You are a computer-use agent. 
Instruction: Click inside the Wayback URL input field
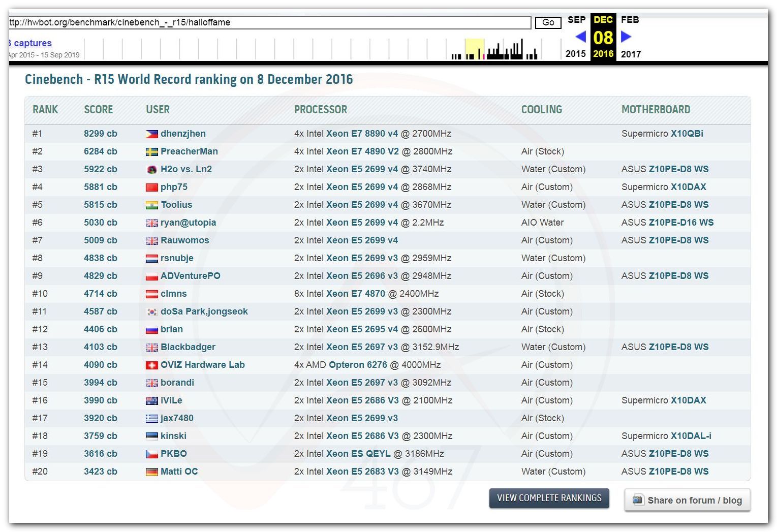[269, 22]
